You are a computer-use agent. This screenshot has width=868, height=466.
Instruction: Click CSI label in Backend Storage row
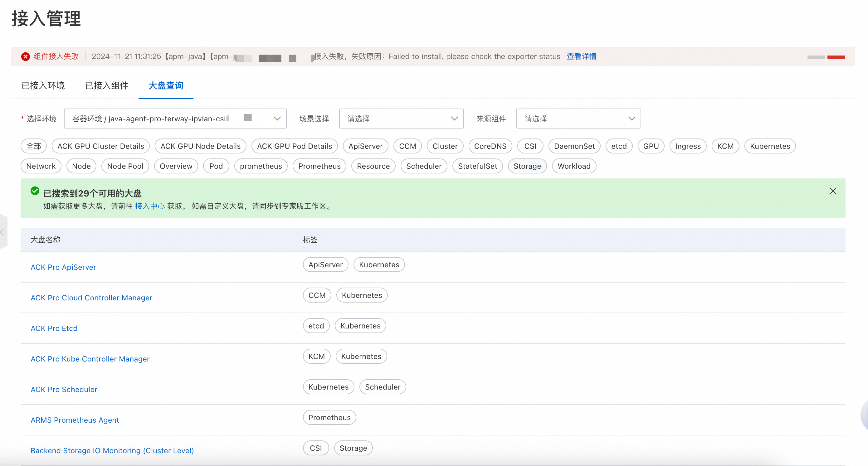316,448
